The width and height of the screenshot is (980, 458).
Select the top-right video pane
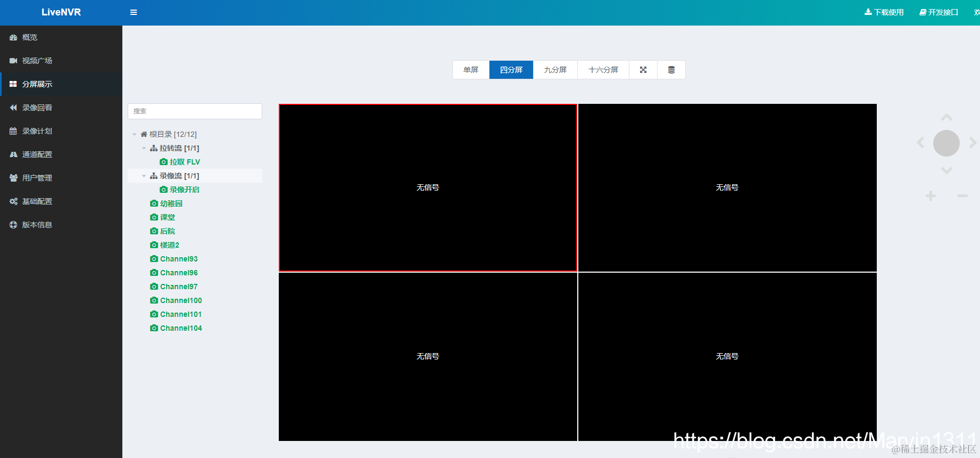(727, 187)
